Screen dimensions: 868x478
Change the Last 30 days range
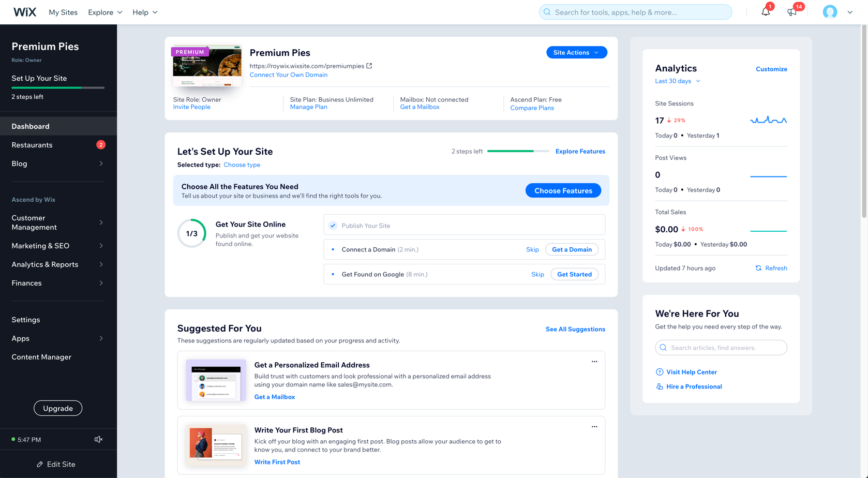click(677, 81)
